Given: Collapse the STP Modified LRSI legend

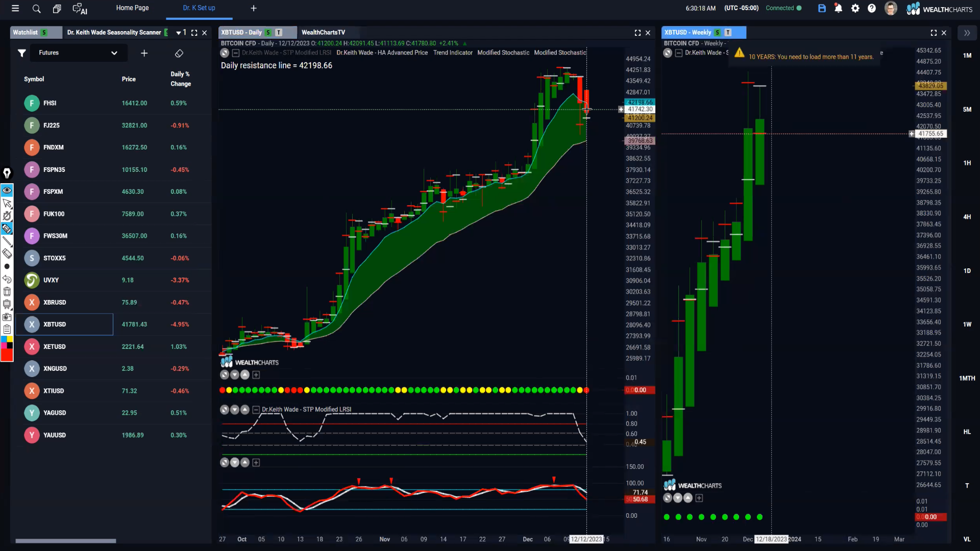Looking at the screenshot, I should (x=256, y=410).
